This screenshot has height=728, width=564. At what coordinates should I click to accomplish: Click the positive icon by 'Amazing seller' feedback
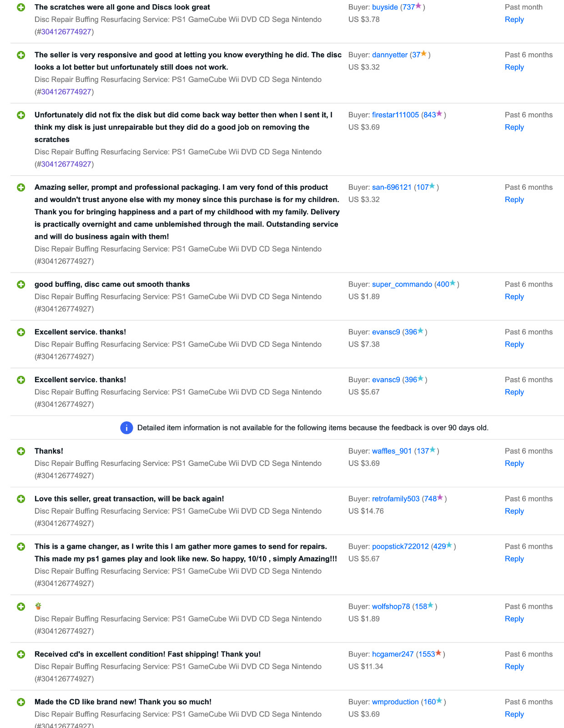click(x=21, y=187)
